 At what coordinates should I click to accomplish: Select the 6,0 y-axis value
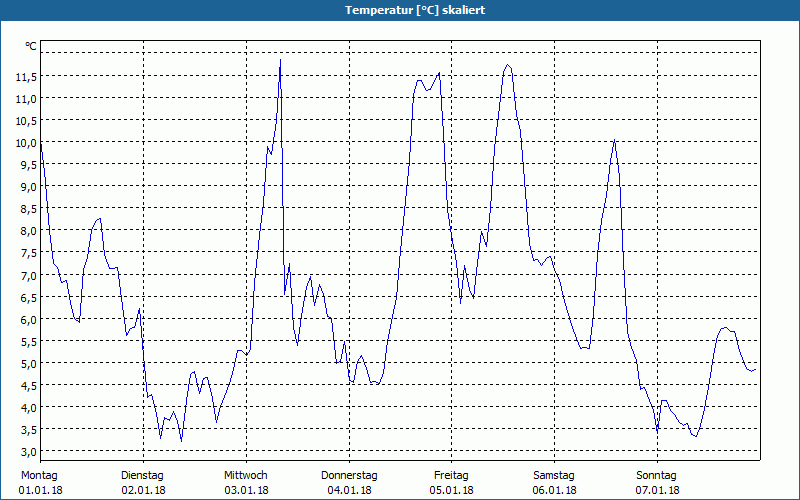tap(28, 319)
